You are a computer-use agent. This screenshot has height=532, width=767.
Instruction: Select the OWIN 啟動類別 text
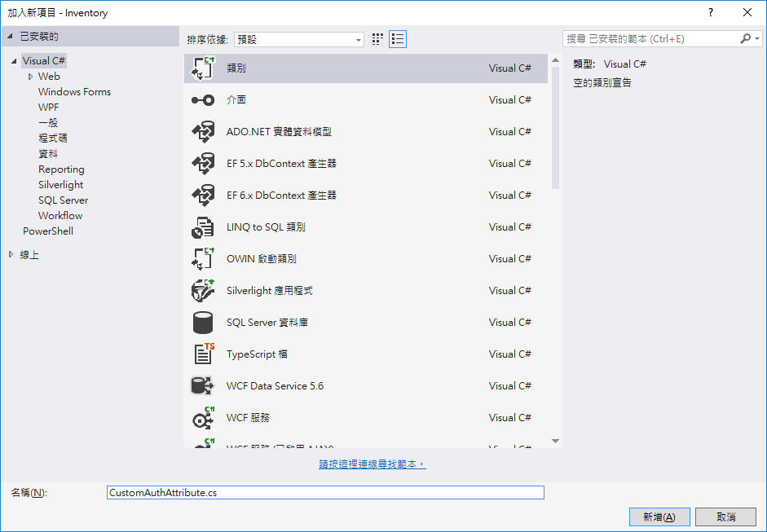point(261,258)
